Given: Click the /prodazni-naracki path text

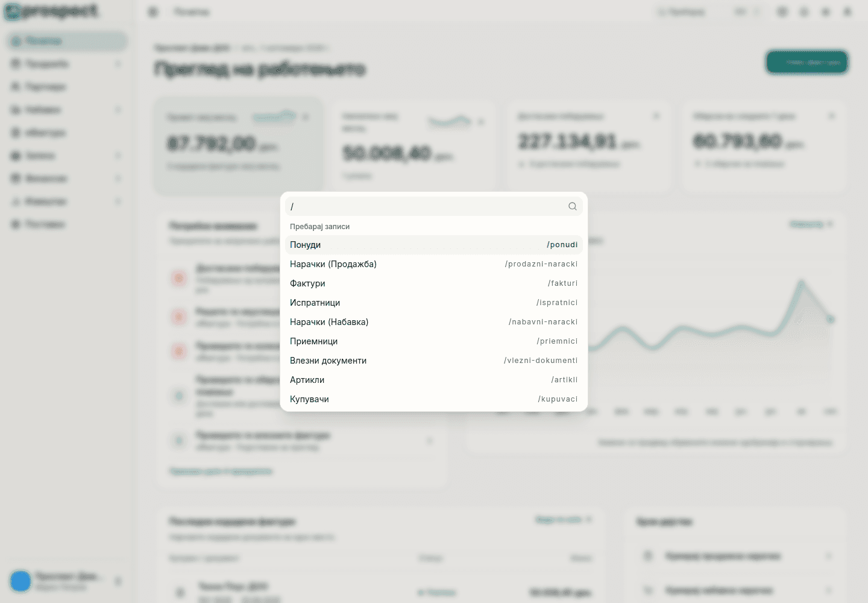Looking at the screenshot, I should (x=541, y=264).
